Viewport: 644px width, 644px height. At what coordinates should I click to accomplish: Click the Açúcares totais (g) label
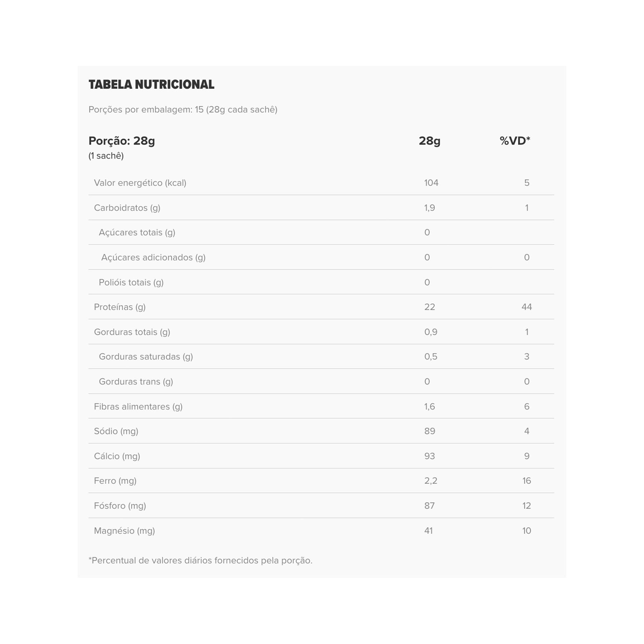(x=137, y=233)
